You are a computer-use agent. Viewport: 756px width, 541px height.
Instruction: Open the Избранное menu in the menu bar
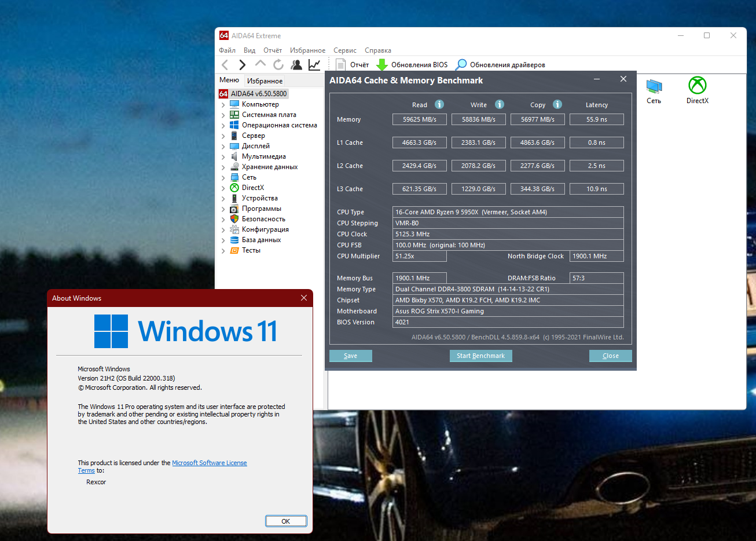click(307, 50)
